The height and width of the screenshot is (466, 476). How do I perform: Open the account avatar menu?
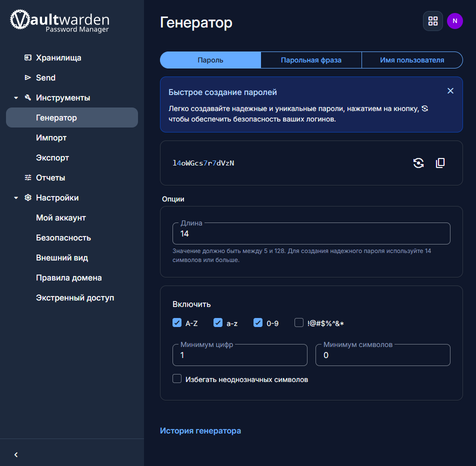455,21
